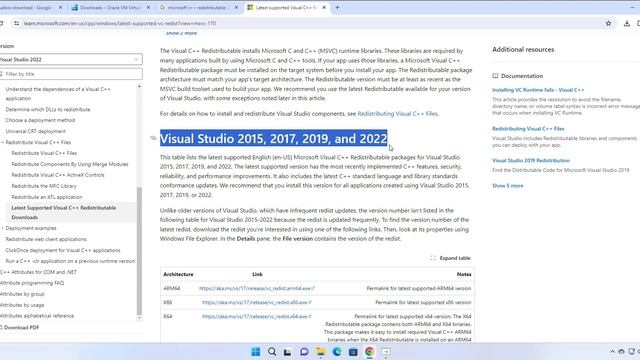Open the Chat app on the taskbar

[x=304, y=352]
